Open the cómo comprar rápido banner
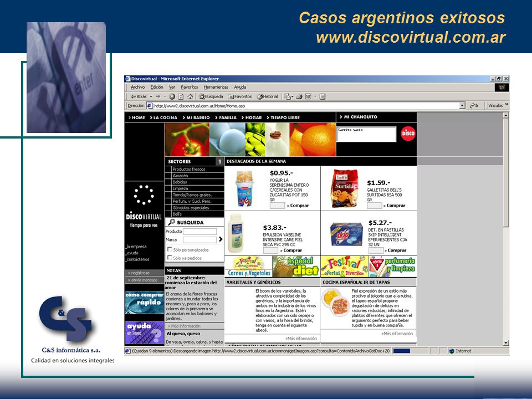The height and width of the screenshot is (399, 532). point(145,303)
